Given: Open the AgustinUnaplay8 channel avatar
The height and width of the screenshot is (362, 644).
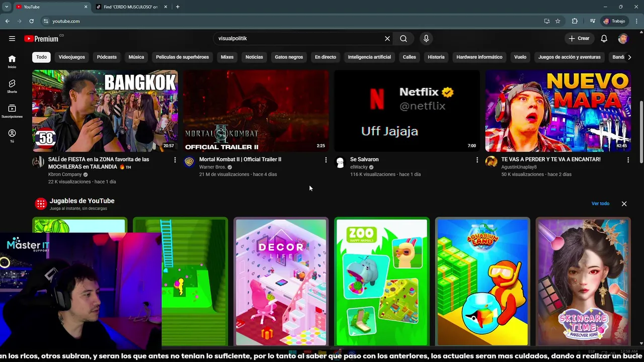Looking at the screenshot, I should [491, 162].
